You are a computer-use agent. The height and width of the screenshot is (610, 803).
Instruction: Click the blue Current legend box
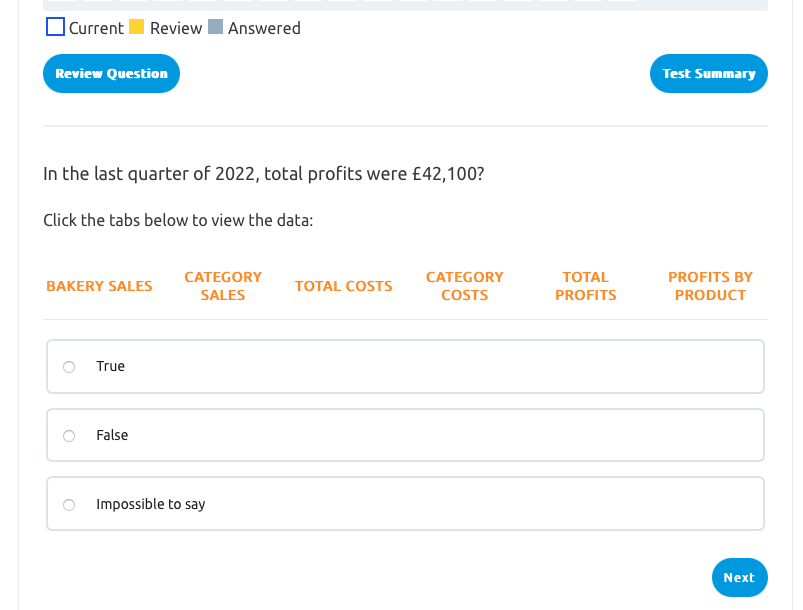56,27
